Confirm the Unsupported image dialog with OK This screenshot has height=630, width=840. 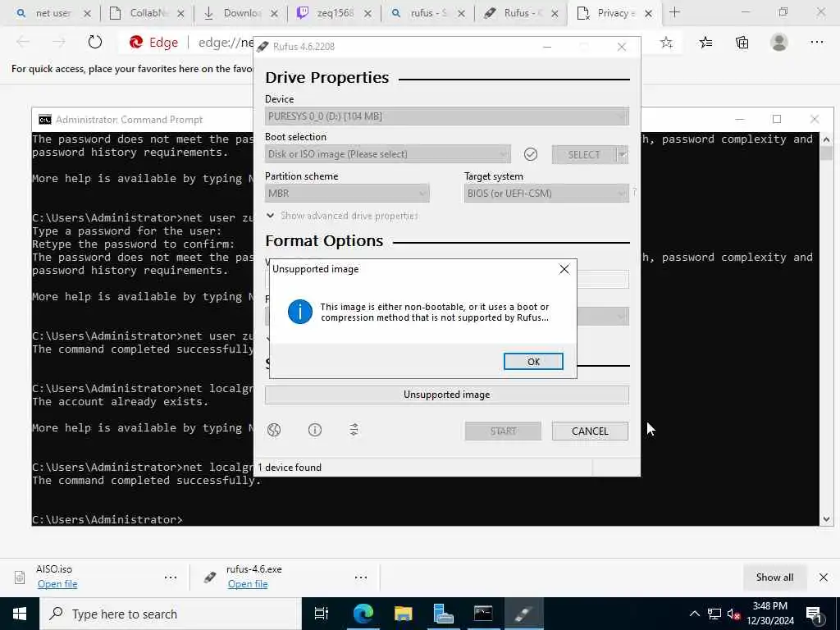click(533, 362)
